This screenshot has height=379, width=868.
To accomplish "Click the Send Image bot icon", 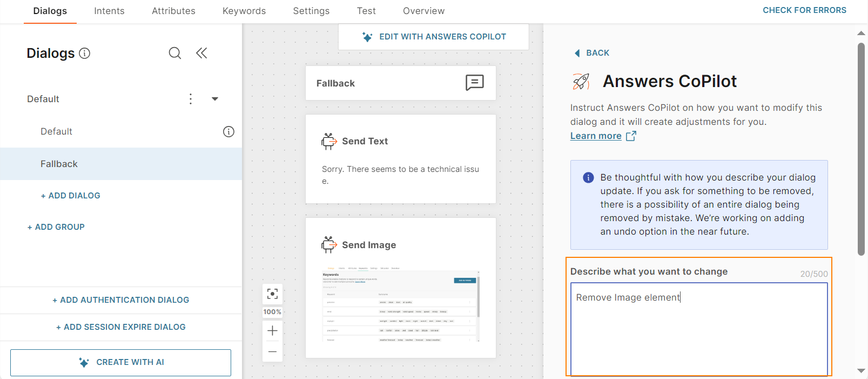I will click(x=329, y=245).
